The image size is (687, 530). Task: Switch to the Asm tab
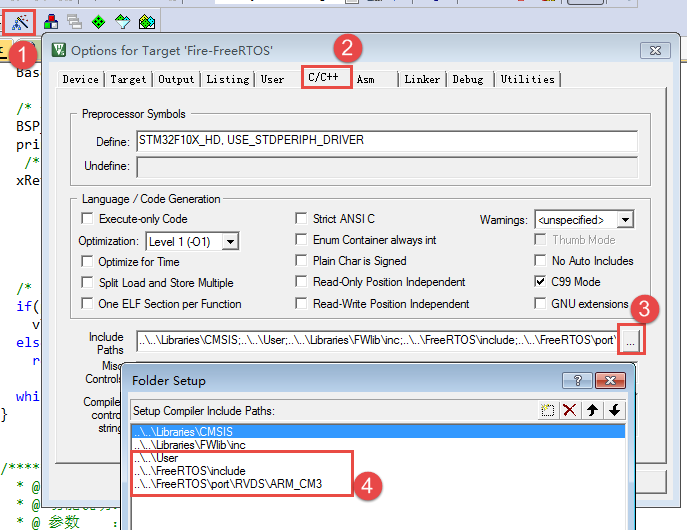(365, 79)
